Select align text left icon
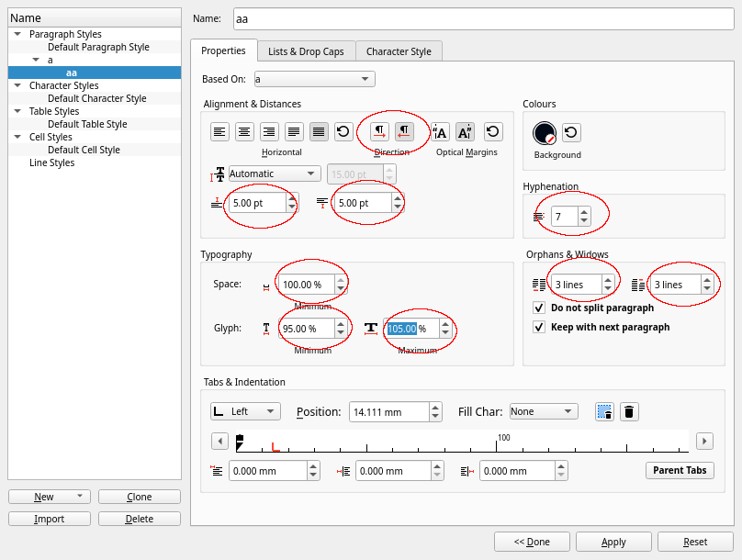This screenshot has width=742, height=560. 220,132
